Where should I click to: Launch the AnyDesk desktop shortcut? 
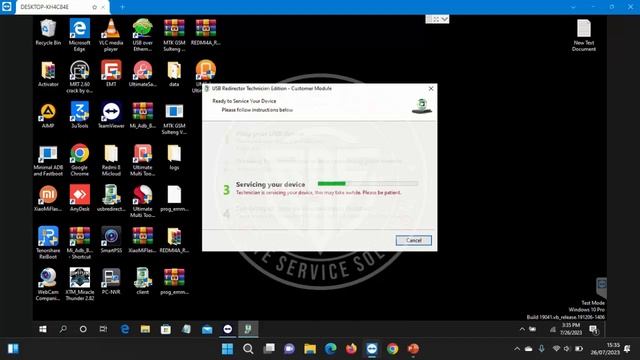(79, 198)
